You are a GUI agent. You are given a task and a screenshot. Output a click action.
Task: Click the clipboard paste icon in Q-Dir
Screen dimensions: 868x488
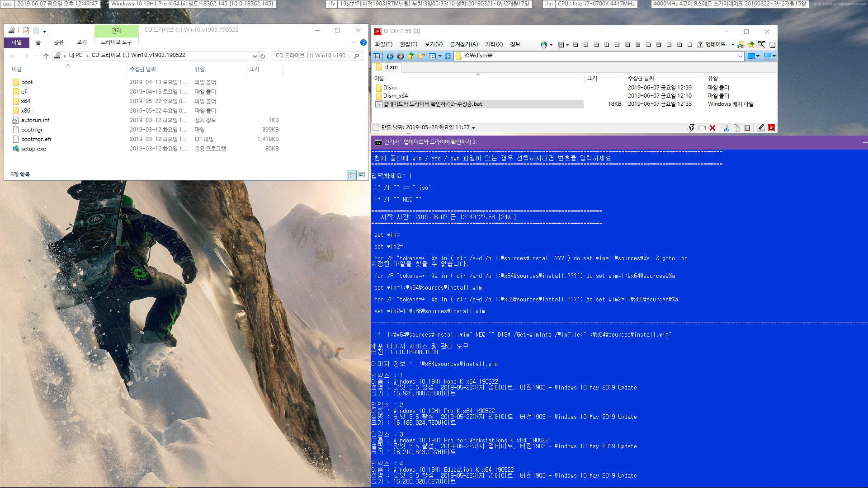pyautogui.click(x=747, y=128)
